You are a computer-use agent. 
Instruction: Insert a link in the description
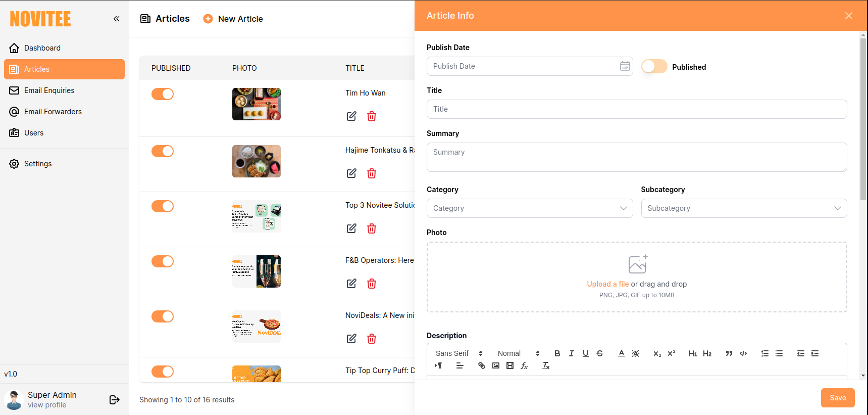tap(481, 365)
